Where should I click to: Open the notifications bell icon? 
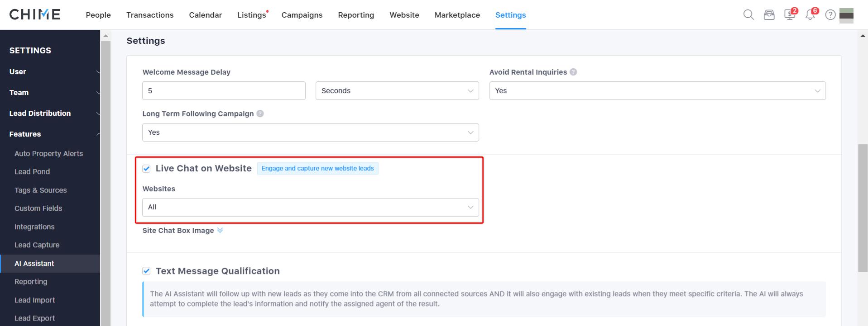pyautogui.click(x=811, y=14)
